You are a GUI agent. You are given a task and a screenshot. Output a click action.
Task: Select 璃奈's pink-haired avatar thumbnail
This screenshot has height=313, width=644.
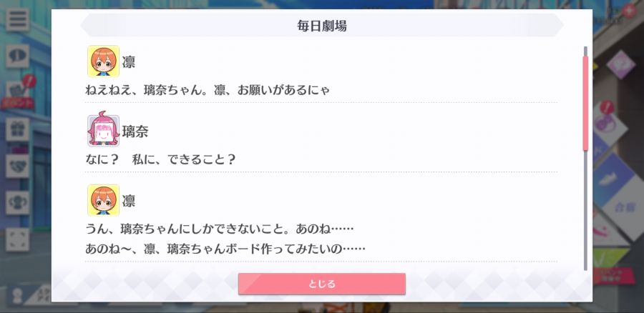tap(103, 130)
